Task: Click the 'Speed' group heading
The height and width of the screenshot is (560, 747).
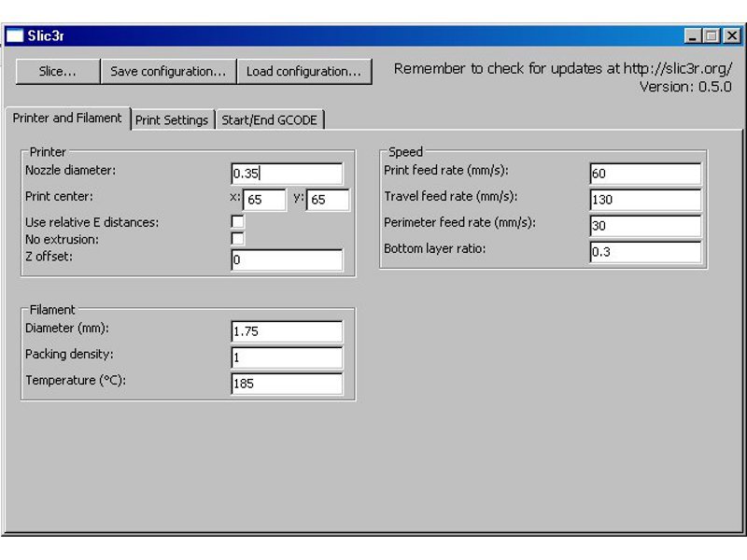Action: point(405,152)
